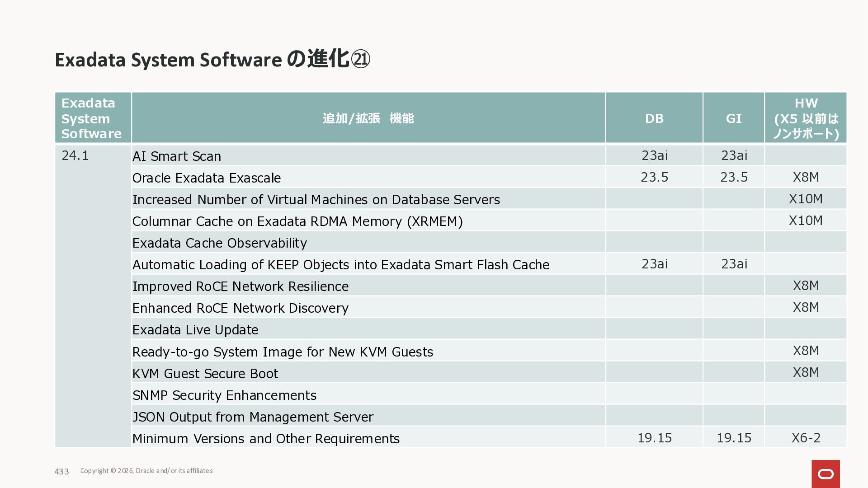The height and width of the screenshot is (488, 868).
Task: Select the 'Exadata Live Update' row
Action: [x=195, y=330]
